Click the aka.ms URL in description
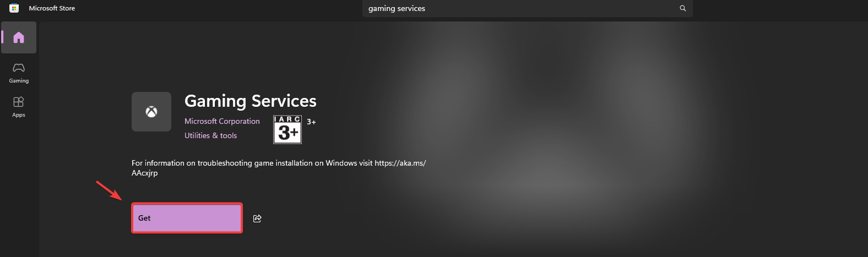 (400, 163)
